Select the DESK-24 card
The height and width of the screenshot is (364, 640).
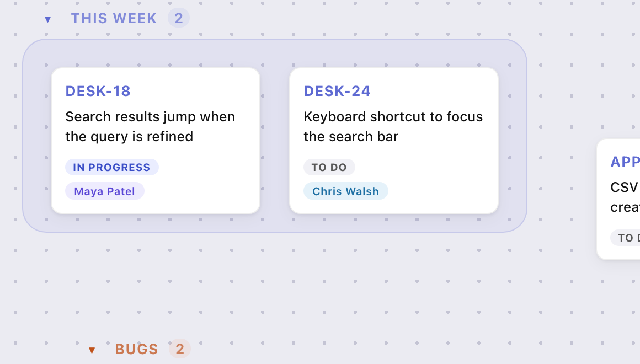pos(394,141)
